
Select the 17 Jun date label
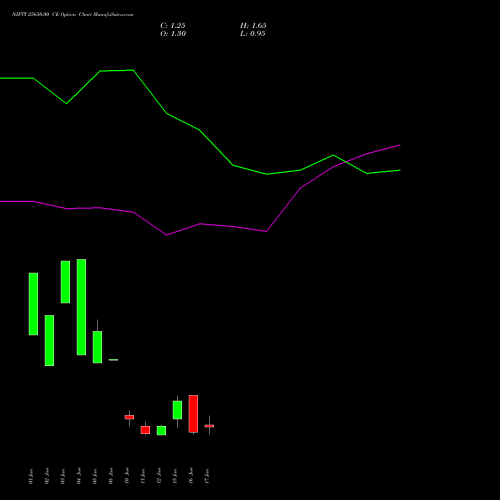tap(207, 476)
